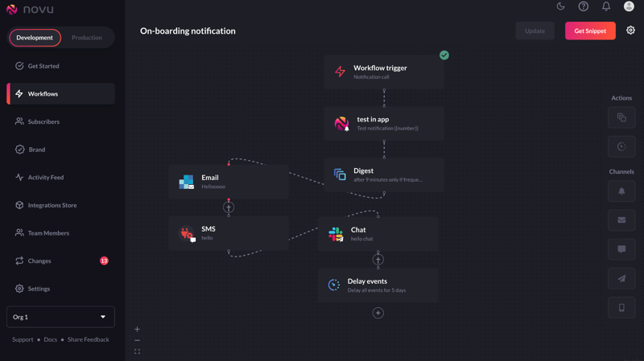Image resolution: width=644 pixels, height=361 pixels.
Task: Open Docs link
Action: 51,339
